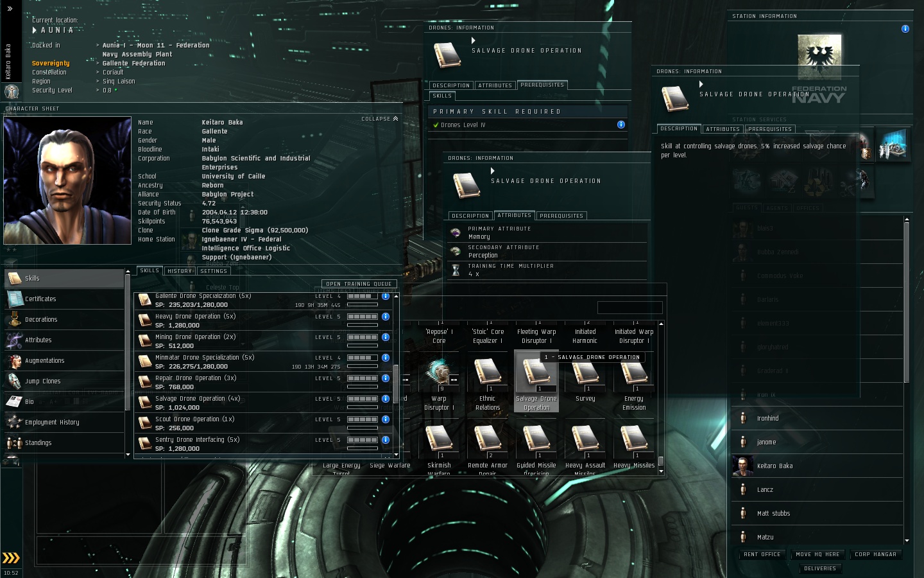
Task: Select the Salvage Drone Operation skillbook in the hangar
Action: pyautogui.click(x=536, y=372)
